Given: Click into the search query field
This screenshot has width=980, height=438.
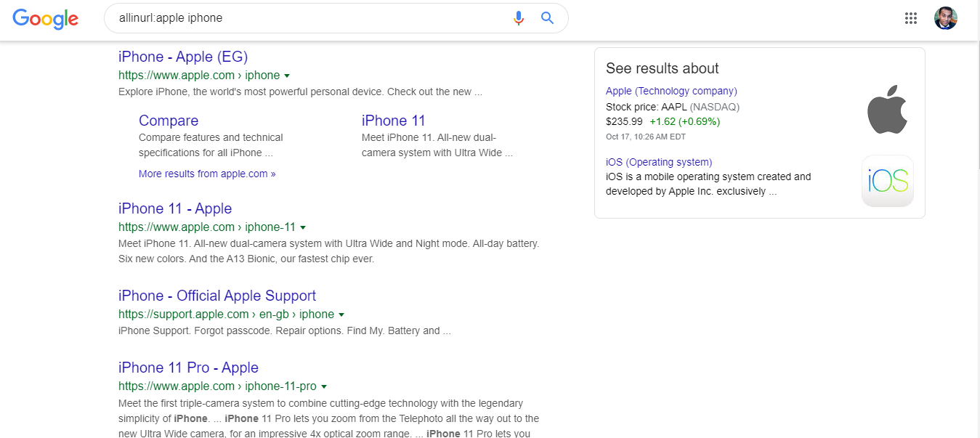Looking at the screenshot, I should (305, 18).
